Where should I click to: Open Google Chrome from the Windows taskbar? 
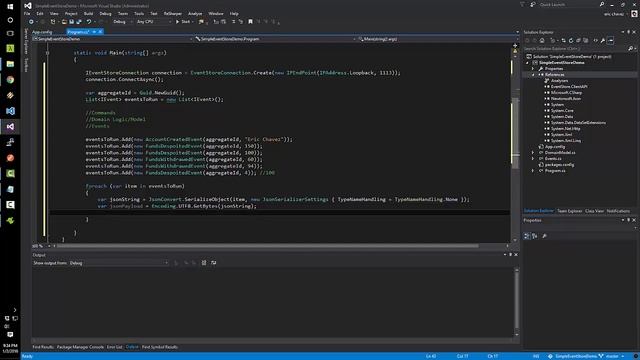[10, 80]
